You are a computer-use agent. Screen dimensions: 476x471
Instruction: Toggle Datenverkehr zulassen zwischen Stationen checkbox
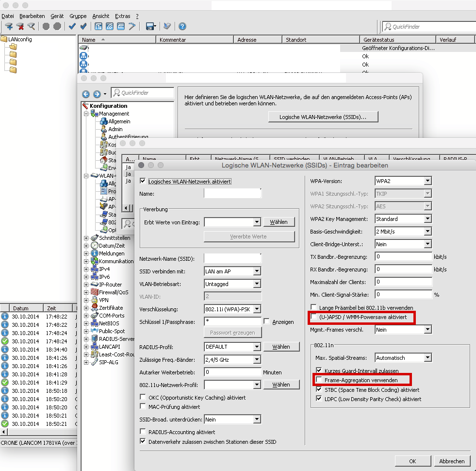point(143,441)
